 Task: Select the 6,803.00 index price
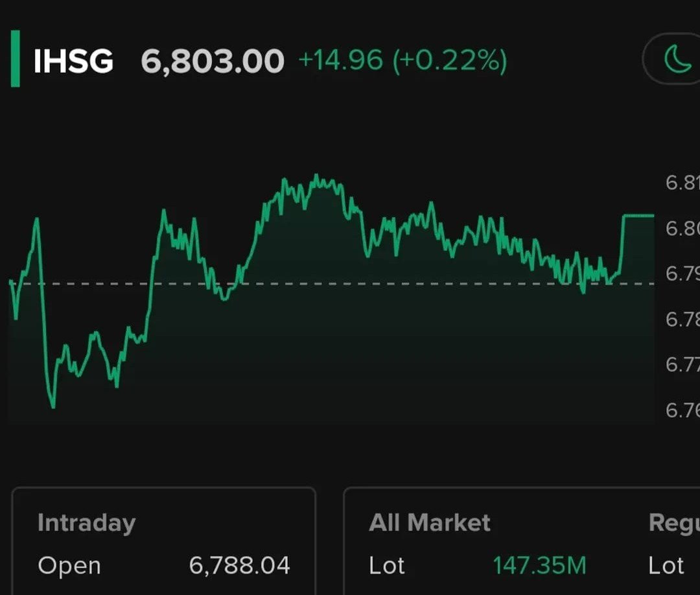pyautogui.click(x=213, y=62)
